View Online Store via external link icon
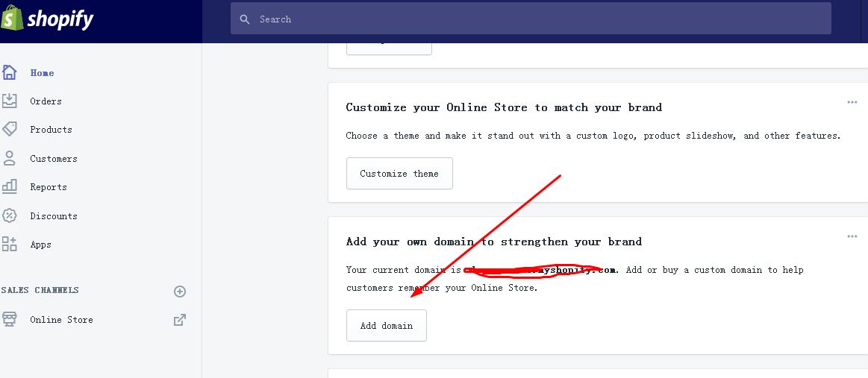Viewport: 868px width, 378px height. pyautogui.click(x=180, y=319)
